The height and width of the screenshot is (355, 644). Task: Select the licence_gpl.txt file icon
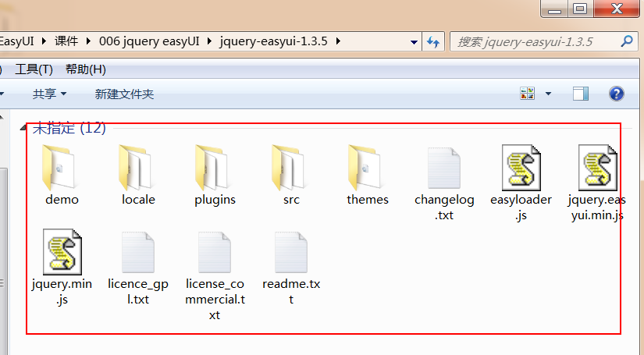pyautogui.click(x=138, y=252)
